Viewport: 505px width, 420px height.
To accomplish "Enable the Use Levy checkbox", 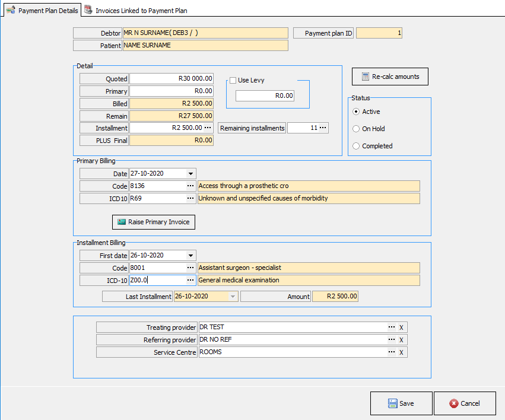I will coord(233,80).
